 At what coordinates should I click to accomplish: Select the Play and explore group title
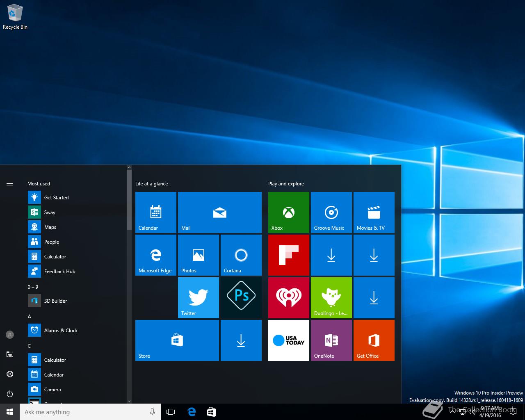pos(286,184)
